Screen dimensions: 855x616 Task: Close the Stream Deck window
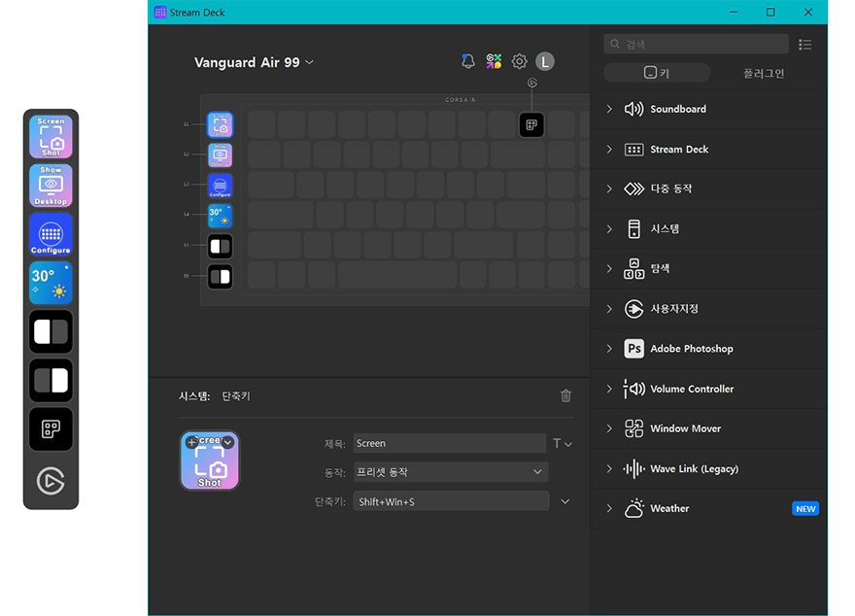click(808, 12)
